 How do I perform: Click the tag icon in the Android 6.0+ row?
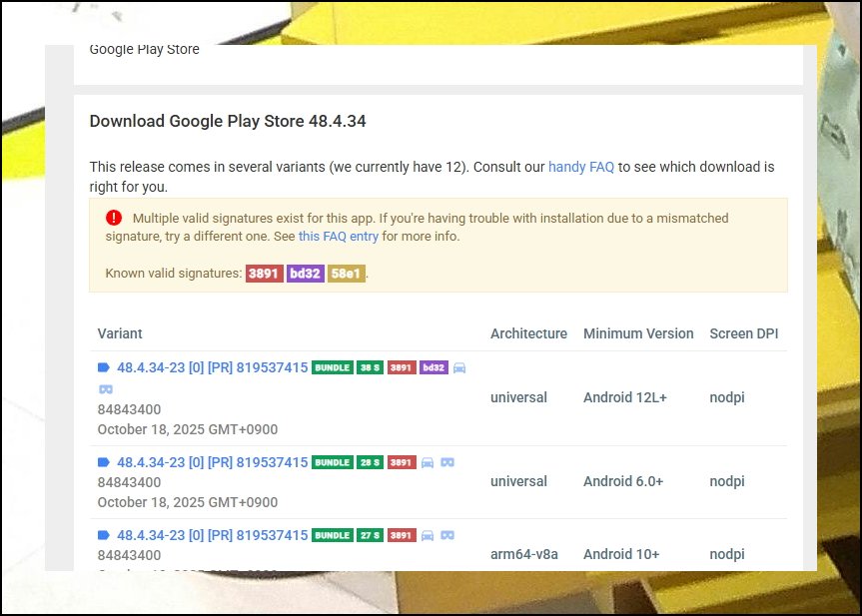pyautogui.click(x=103, y=462)
